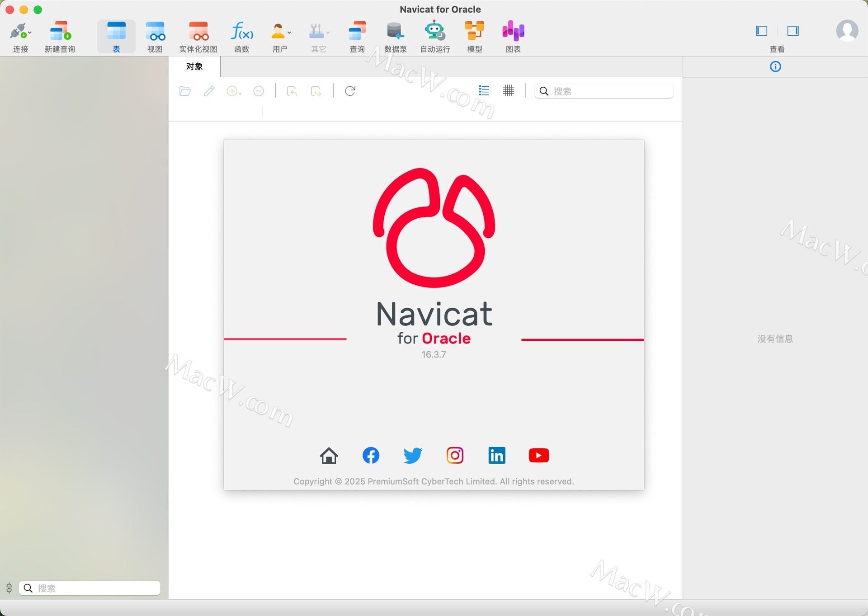Open the user account avatar
This screenshot has height=616, width=868.
[847, 31]
